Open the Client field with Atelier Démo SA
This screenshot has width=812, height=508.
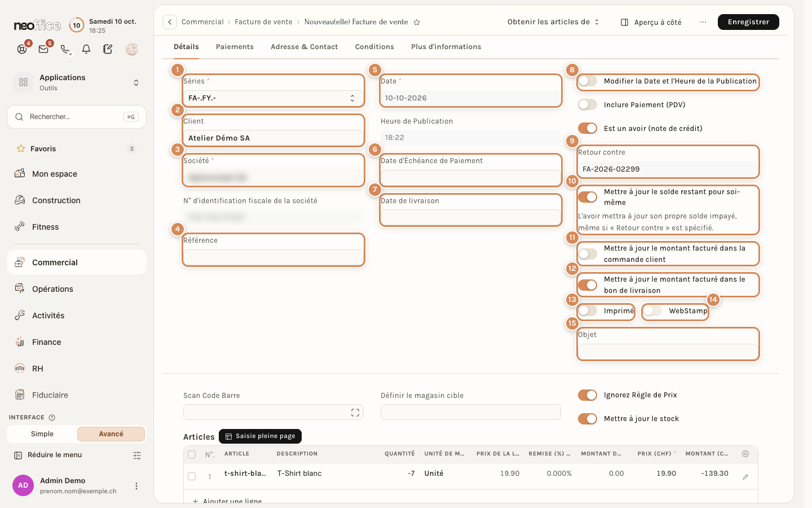(273, 138)
